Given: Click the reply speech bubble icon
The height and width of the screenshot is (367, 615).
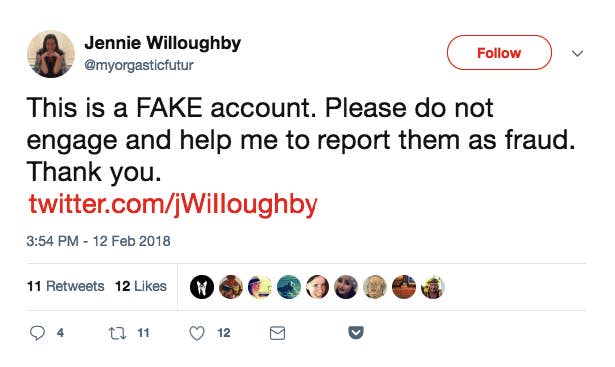Looking at the screenshot, I should 37,333.
